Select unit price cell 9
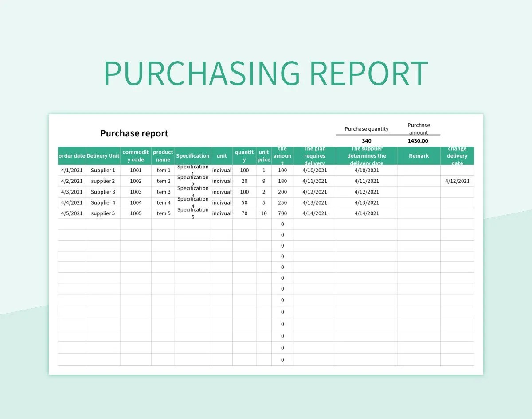Image resolution: width=532 pixels, height=419 pixels. (x=264, y=181)
